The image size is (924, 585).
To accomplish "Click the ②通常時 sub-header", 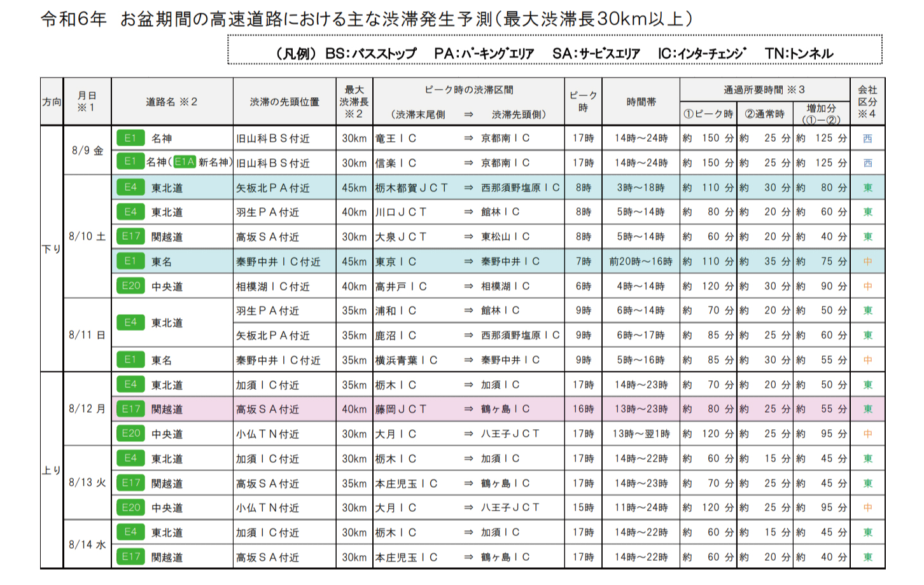I will (x=764, y=114).
